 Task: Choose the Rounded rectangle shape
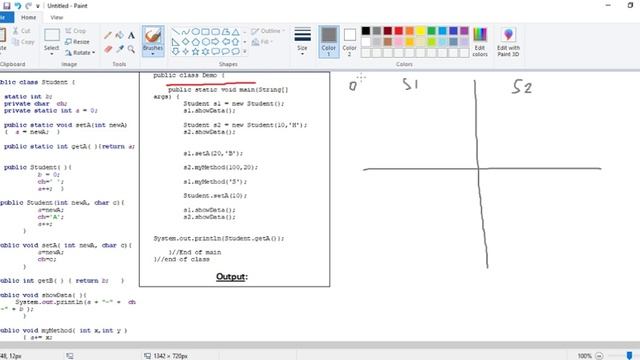(216, 32)
